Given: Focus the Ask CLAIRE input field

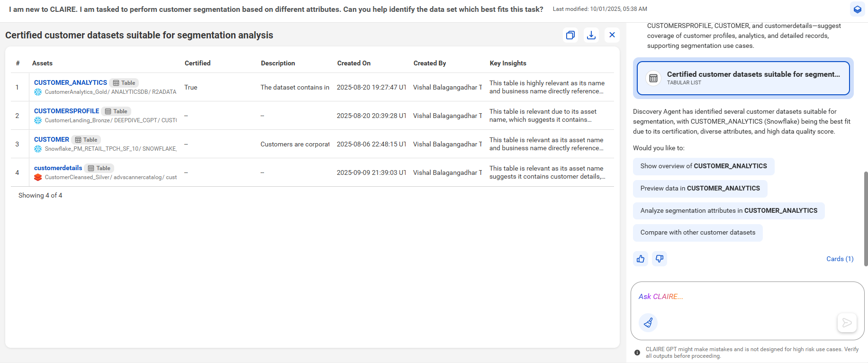Looking at the screenshot, I should tap(747, 297).
